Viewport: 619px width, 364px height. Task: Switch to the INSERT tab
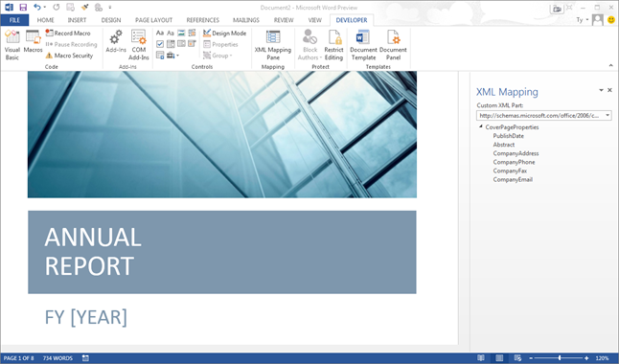point(77,20)
